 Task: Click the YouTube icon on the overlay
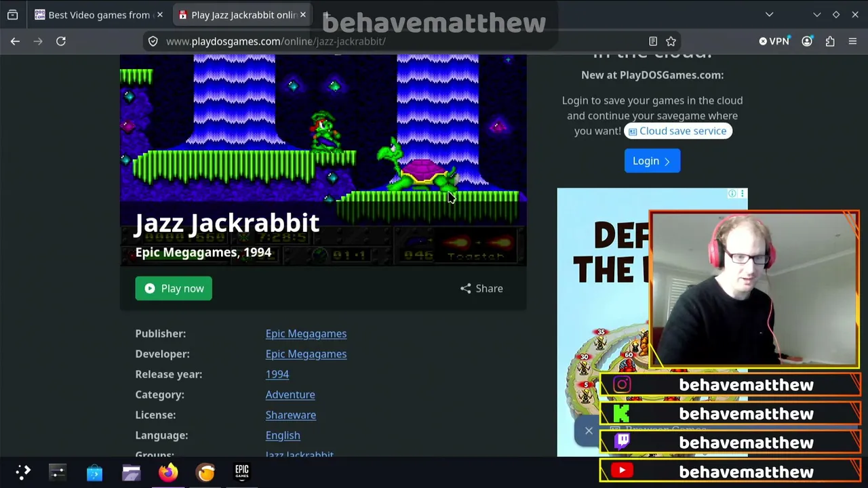[x=622, y=471]
